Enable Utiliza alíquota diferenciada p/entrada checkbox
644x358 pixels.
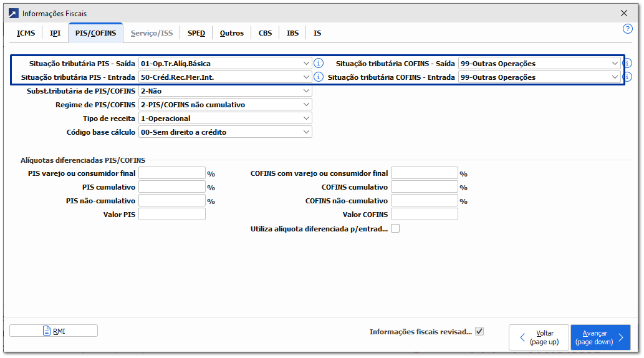[x=395, y=229]
